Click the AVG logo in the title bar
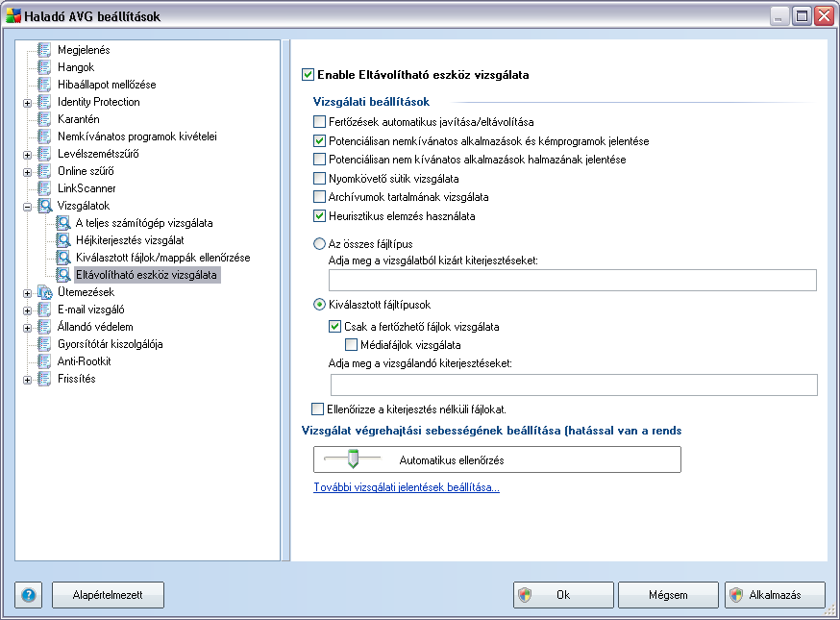The height and width of the screenshot is (620, 840). click(12, 16)
